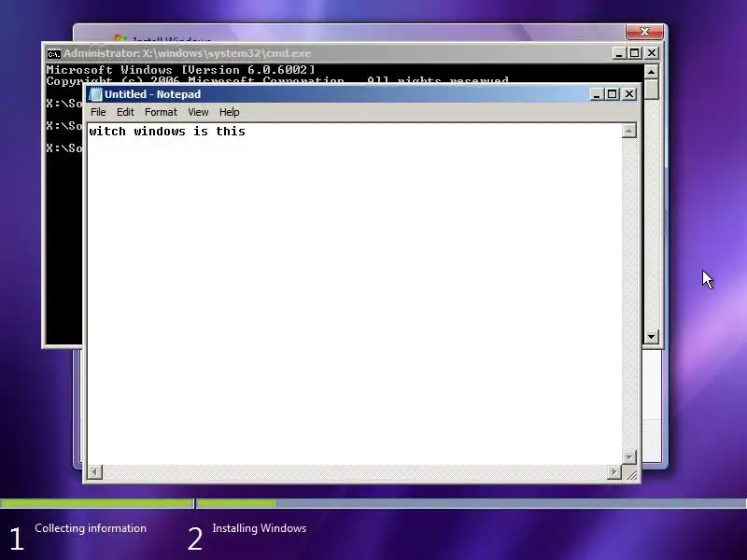This screenshot has width=747, height=560.
Task: Click the 'Installing Windows' step label
Action: [x=260, y=528]
